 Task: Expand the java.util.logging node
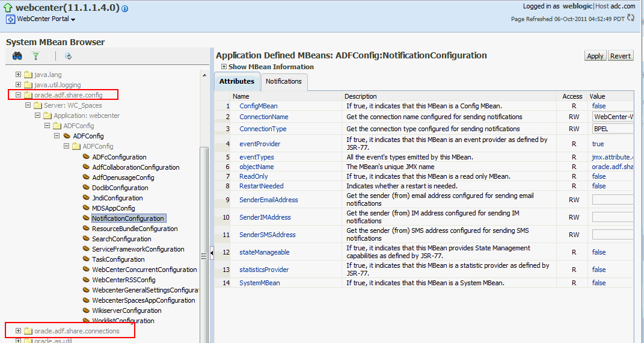(19, 85)
